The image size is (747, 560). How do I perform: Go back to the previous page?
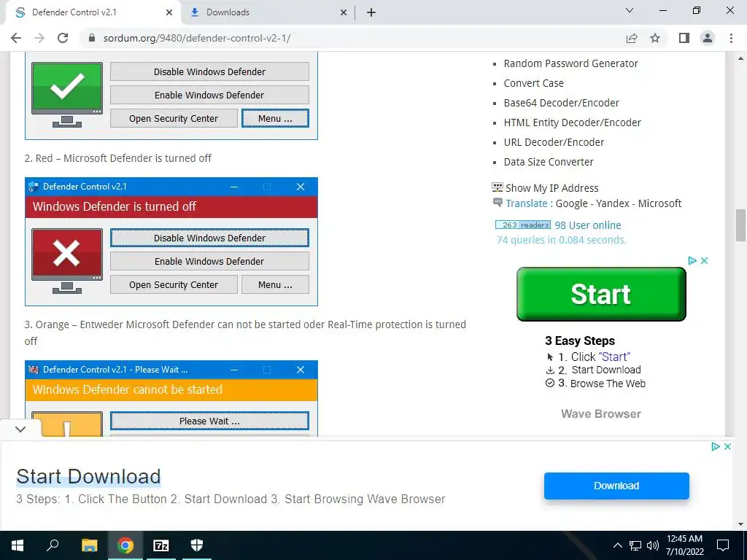pos(16,38)
